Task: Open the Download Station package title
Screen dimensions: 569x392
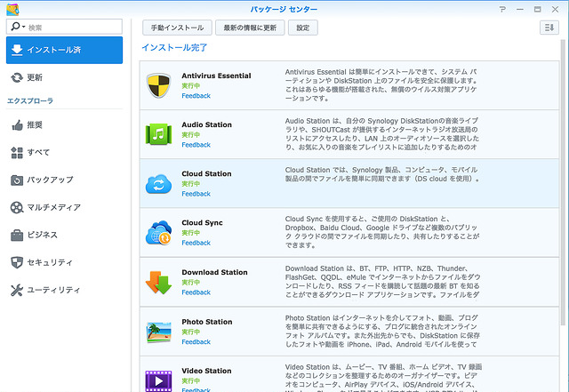Action: point(214,272)
